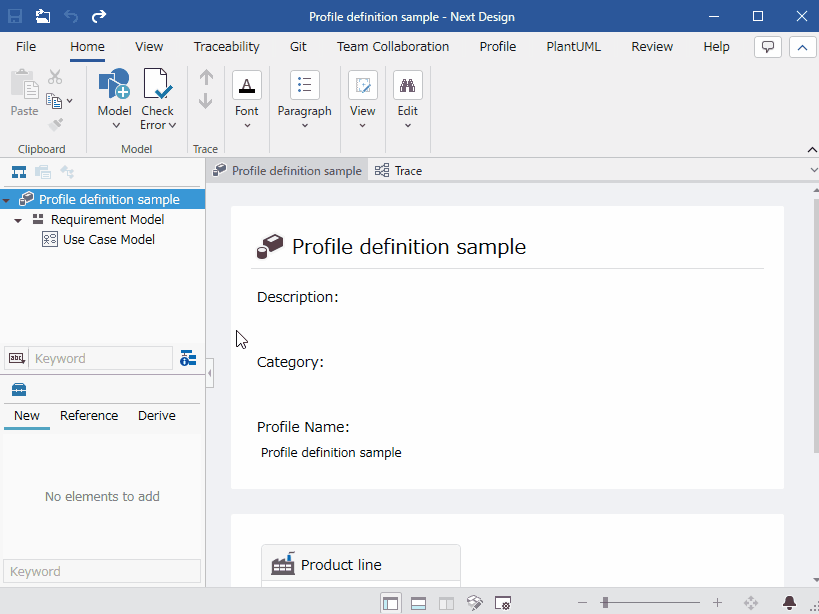819x614 pixels.
Task: Open the Review ribbon tab
Action: click(652, 46)
